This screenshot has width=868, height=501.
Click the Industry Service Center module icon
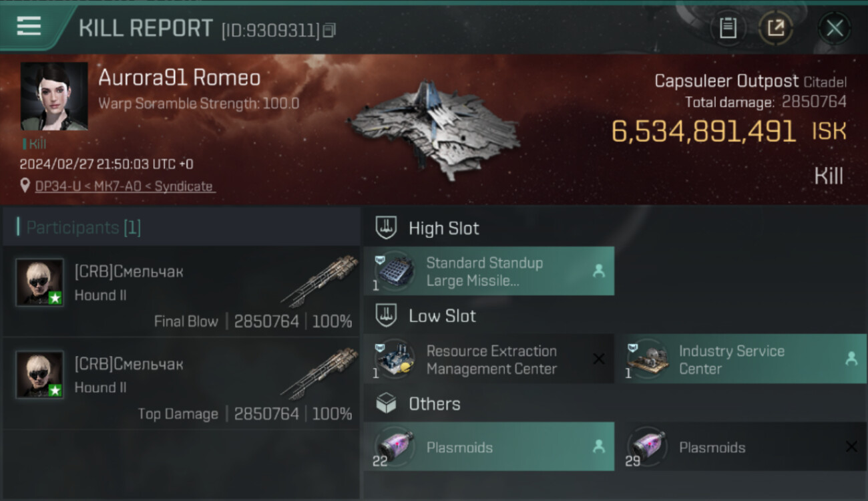pyautogui.click(x=649, y=359)
